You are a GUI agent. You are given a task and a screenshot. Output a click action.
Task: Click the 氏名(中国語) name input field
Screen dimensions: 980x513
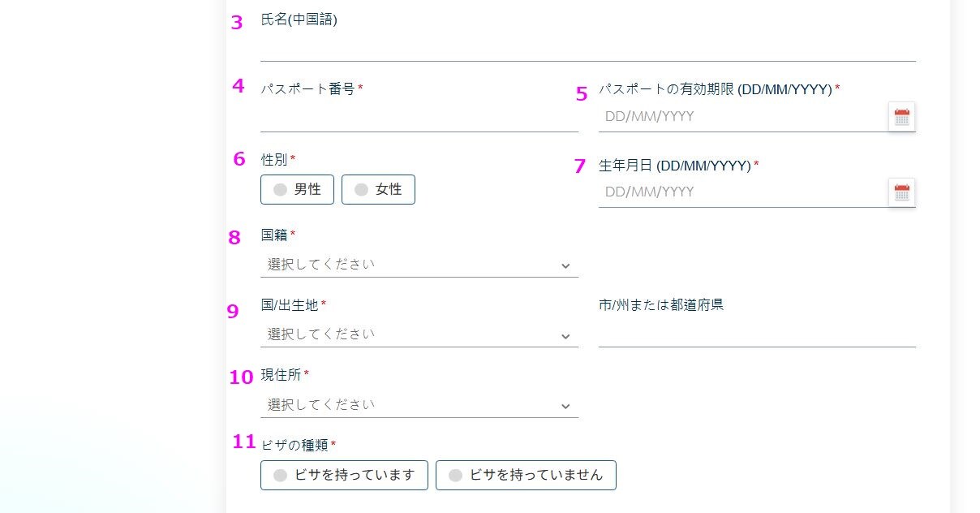(x=587, y=47)
